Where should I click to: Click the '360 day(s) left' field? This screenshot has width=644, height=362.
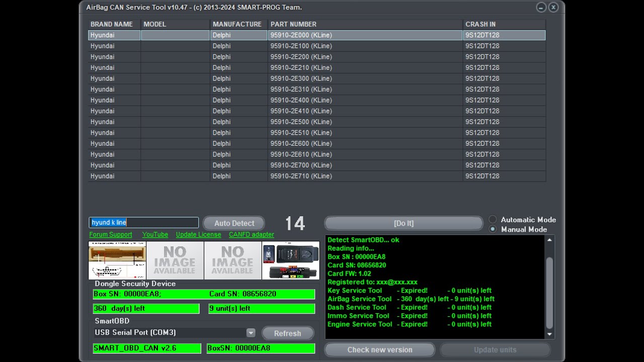point(146,309)
